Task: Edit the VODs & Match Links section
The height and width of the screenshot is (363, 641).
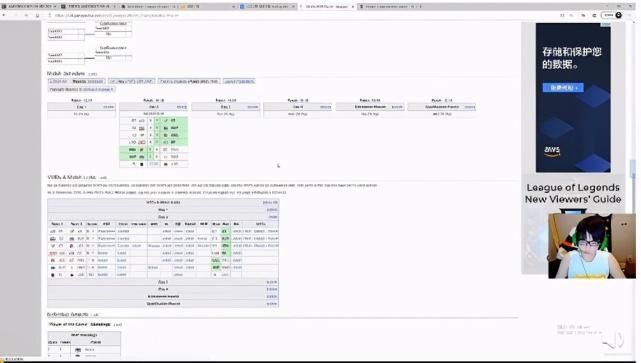Action: (103, 178)
